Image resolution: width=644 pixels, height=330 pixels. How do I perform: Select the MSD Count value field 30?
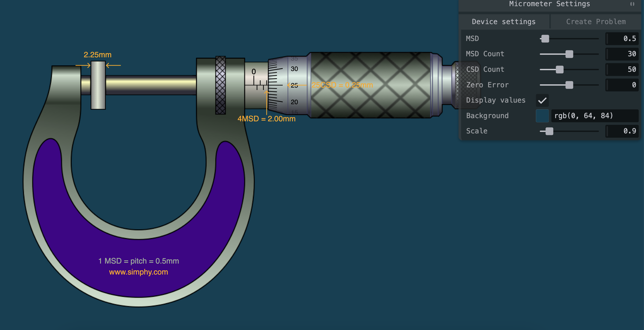(622, 54)
